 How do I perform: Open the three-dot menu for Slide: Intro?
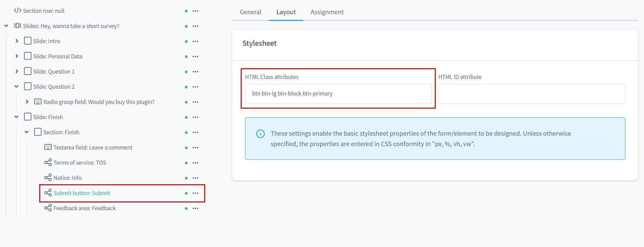point(195,42)
